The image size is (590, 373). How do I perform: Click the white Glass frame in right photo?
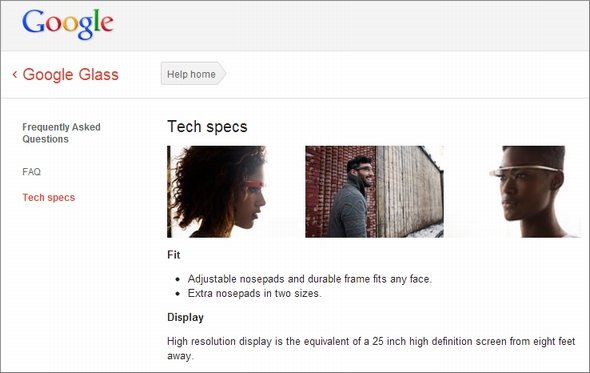pos(526,170)
